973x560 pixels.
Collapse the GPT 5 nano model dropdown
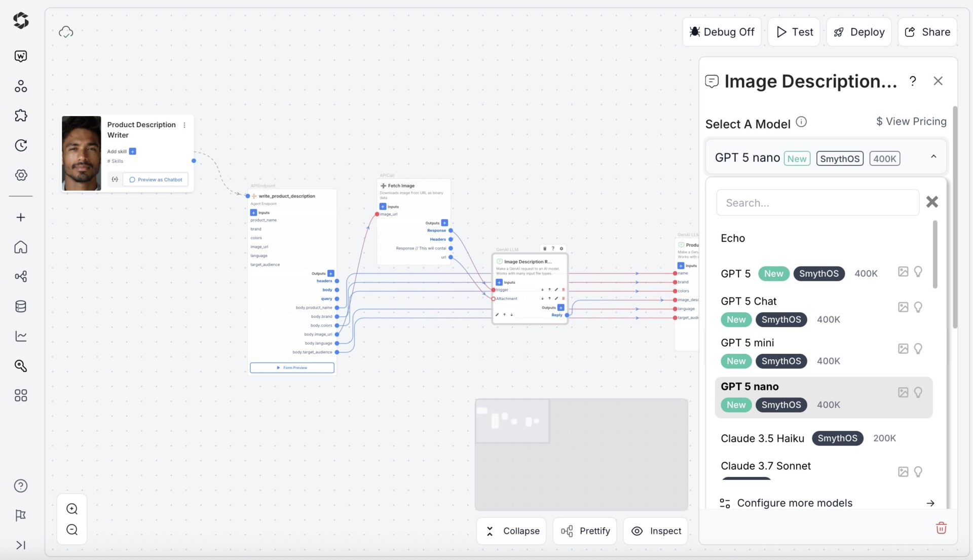(934, 157)
